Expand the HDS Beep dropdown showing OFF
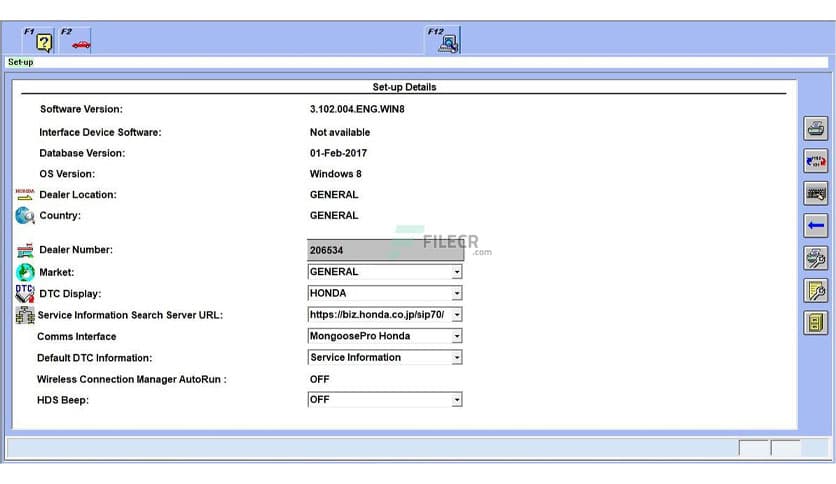This screenshot has height=484, width=836. point(385,400)
